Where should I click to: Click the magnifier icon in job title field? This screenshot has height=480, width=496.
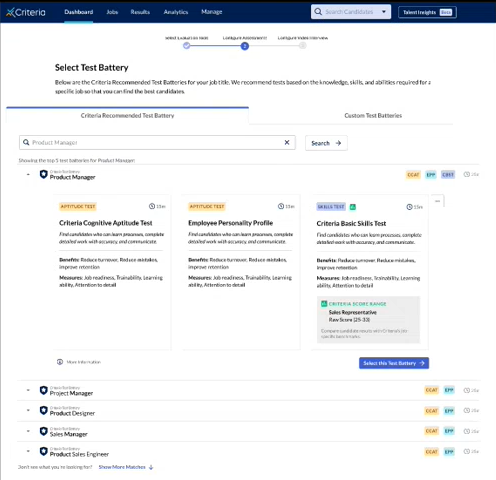tap(26, 142)
